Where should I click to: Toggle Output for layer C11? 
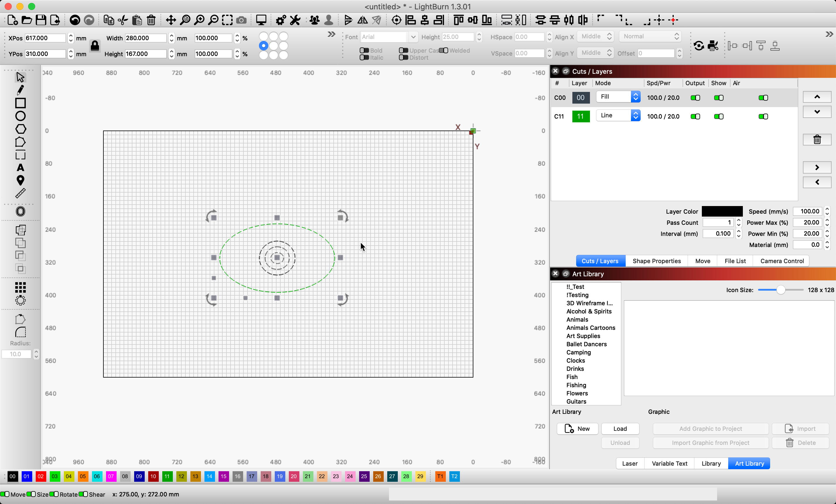click(x=695, y=116)
